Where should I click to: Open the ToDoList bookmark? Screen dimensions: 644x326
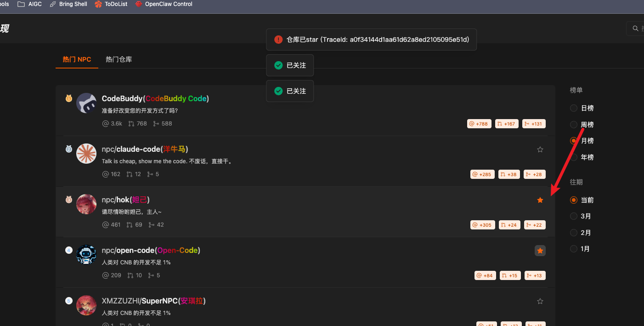pyautogui.click(x=111, y=4)
